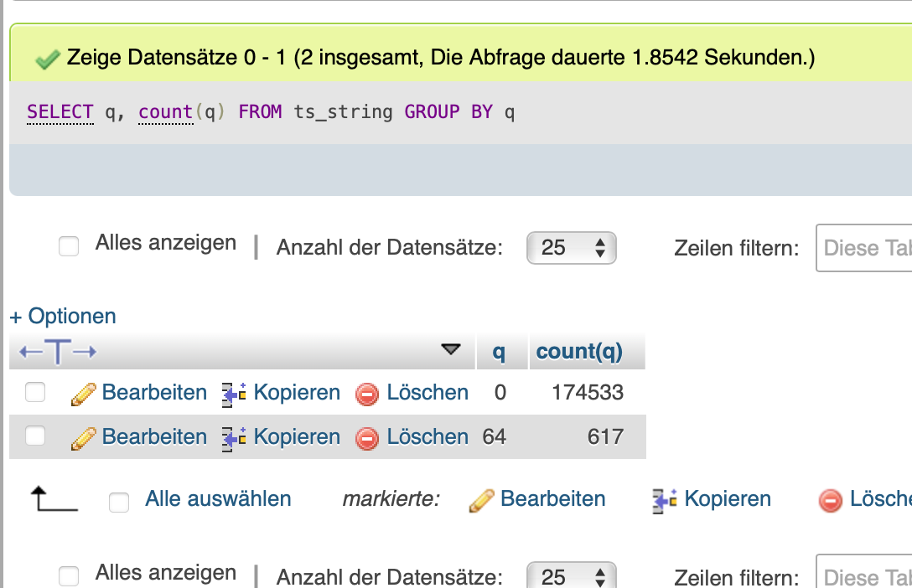Image resolution: width=912 pixels, height=588 pixels.
Task: Open the SELECT documentation link
Action: point(58,111)
